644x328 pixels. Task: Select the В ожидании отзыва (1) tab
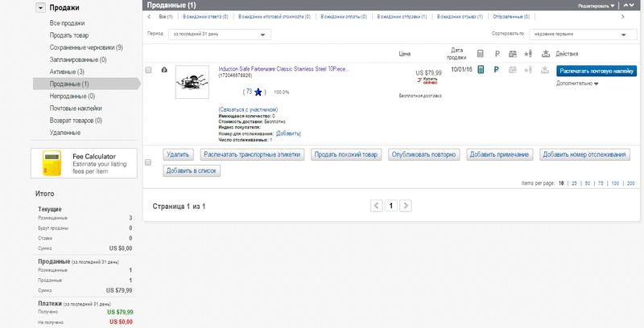[460, 17]
